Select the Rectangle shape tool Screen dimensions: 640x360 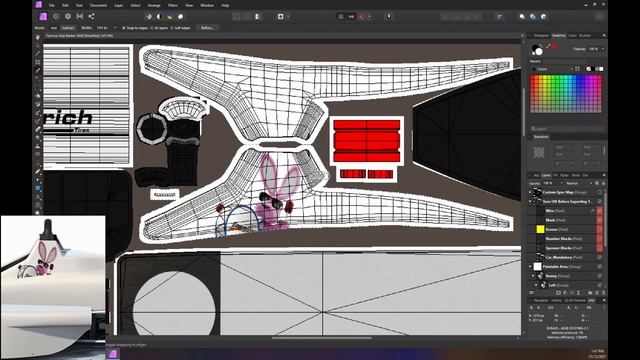(38, 188)
